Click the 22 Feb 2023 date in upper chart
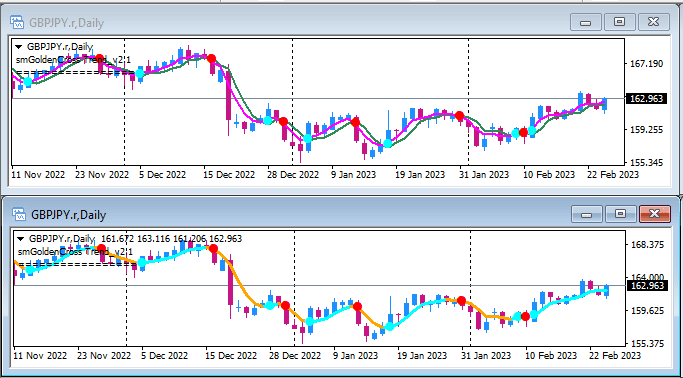This screenshot has height=378, width=683. tap(613, 175)
